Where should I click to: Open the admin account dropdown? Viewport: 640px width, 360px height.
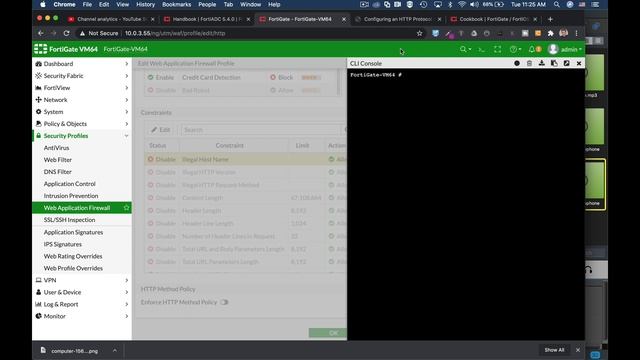click(x=571, y=49)
